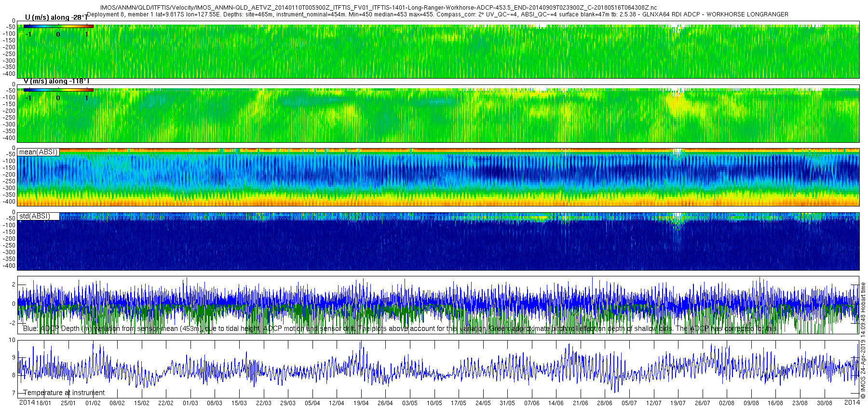The height and width of the screenshot is (410, 868).
Task: Click the '7' tick on the temperature axis
Action: [14, 393]
